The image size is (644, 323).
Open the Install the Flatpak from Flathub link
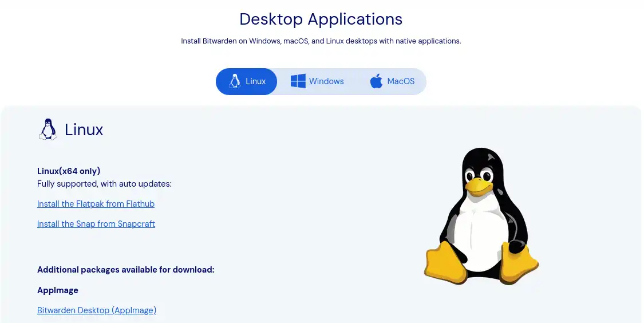coord(96,204)
